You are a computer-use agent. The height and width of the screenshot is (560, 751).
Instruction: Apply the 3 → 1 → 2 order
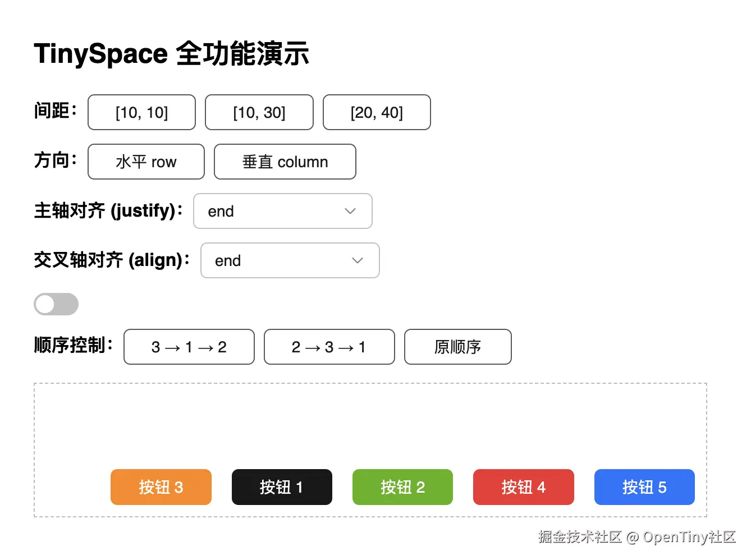pos(189,347)
